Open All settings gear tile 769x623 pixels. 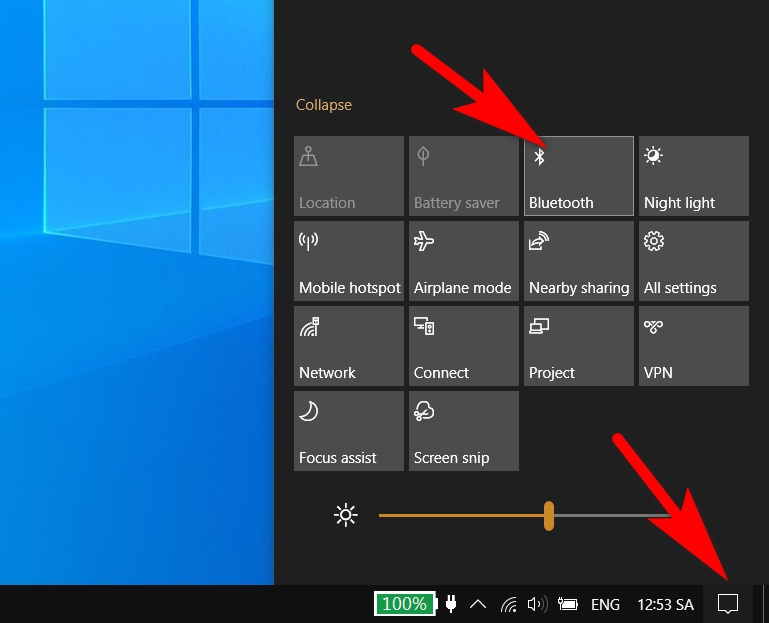(693, 260)
